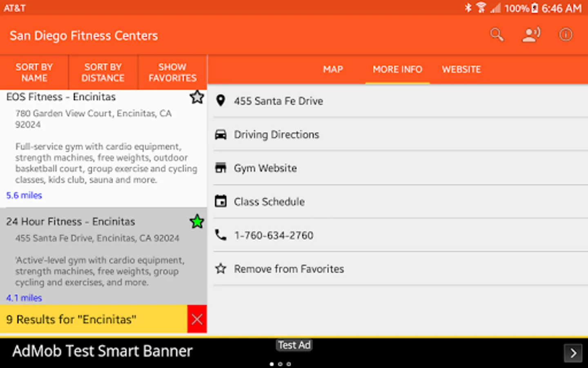This screenshot has height=368, width=588.
Task: Click the 5.6 miles distance text
Action: 24,195
